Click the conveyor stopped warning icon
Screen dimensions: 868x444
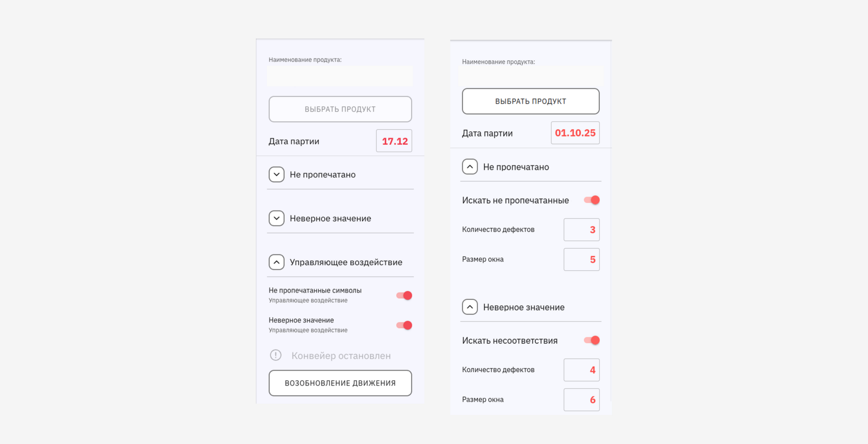click(x=276, y=355)
